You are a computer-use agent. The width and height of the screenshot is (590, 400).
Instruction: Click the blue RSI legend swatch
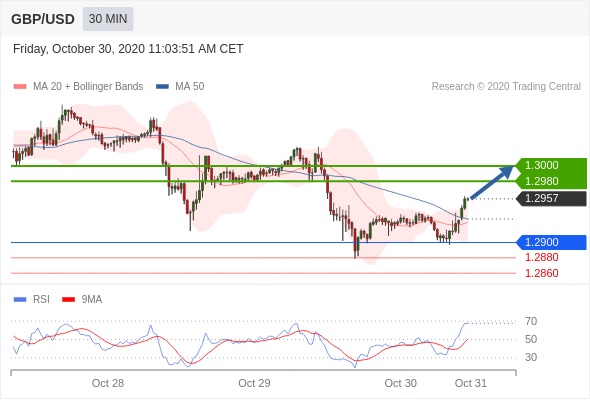click(20, 300)
